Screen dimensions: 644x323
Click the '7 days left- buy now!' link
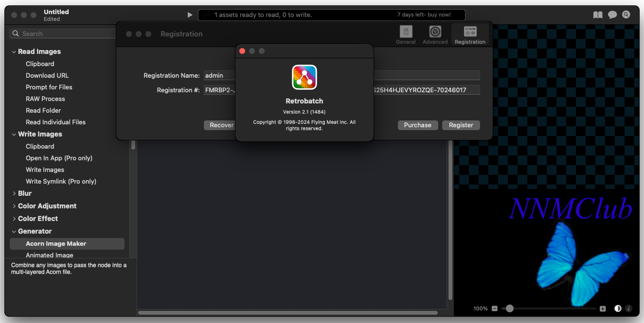tap(424, 15)
